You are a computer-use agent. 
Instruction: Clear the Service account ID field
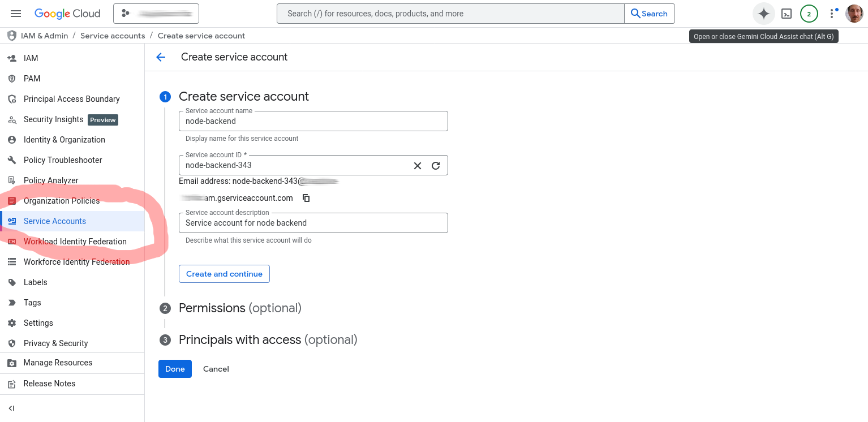pos(418,166)
